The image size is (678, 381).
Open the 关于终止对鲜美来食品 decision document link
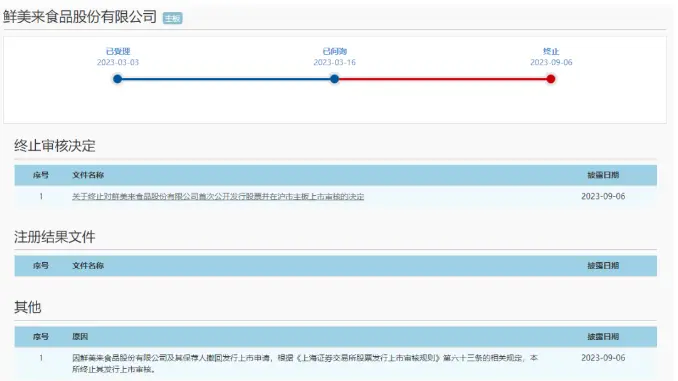tap(218, 197)
